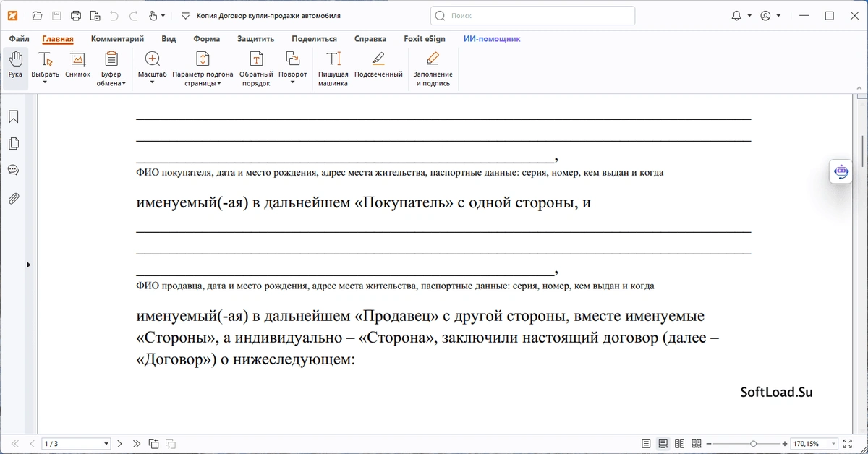Viewport: 868px width, 454px height.
Task: Select the Снимок snapshot tool
Action: coord(77,67)
